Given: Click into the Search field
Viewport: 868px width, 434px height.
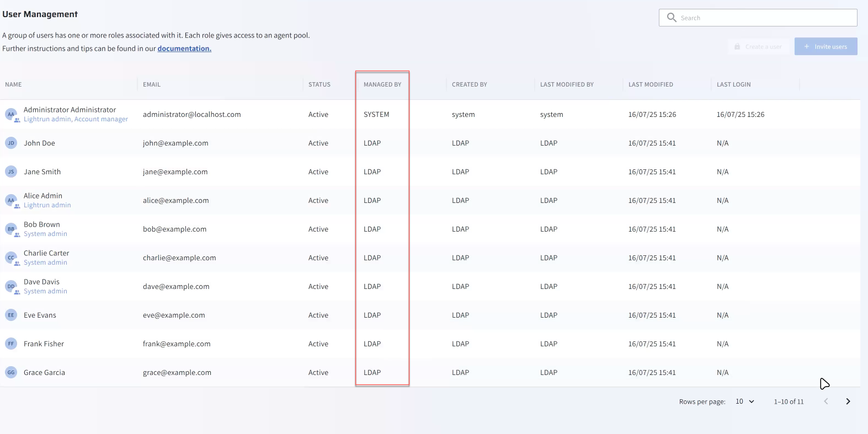Looking at the screenshot, I should (x=764, y=18).
